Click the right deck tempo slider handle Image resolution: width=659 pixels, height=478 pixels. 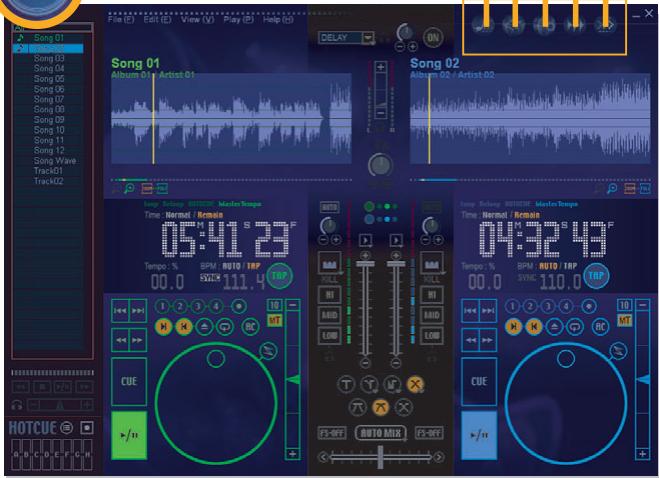point(643,380)
